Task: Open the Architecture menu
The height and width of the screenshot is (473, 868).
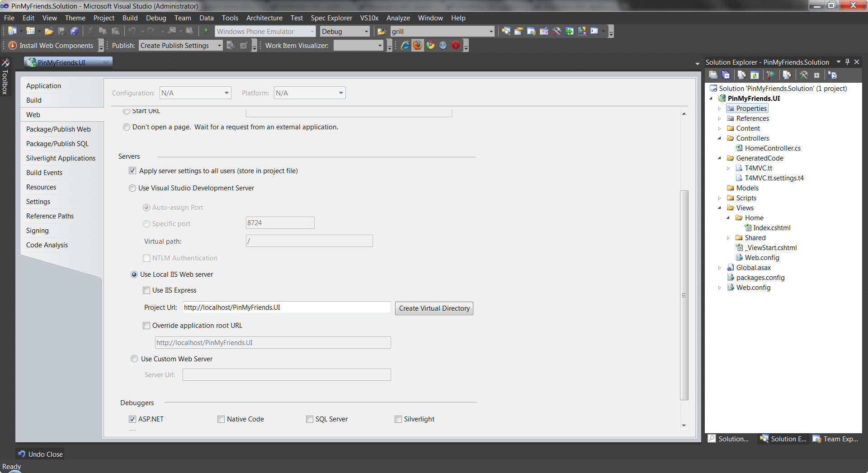Action: pos(264,18)
